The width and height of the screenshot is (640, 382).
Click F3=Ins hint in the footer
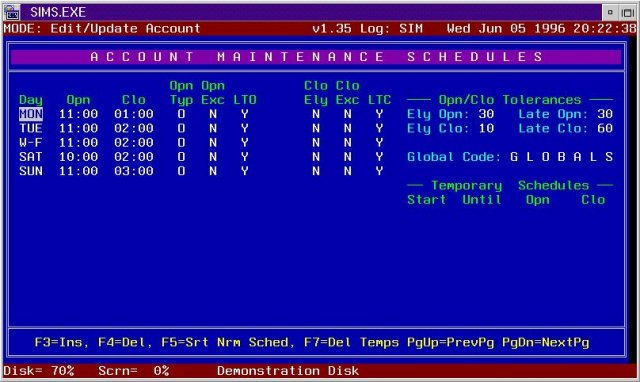[58, 342]
